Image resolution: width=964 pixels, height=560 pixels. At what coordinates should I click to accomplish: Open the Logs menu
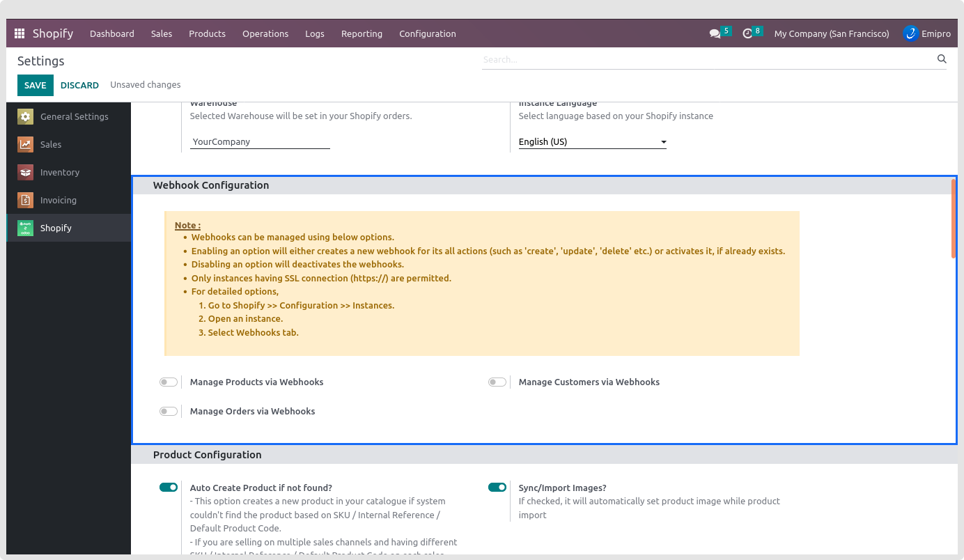click(x=315, y=33)
